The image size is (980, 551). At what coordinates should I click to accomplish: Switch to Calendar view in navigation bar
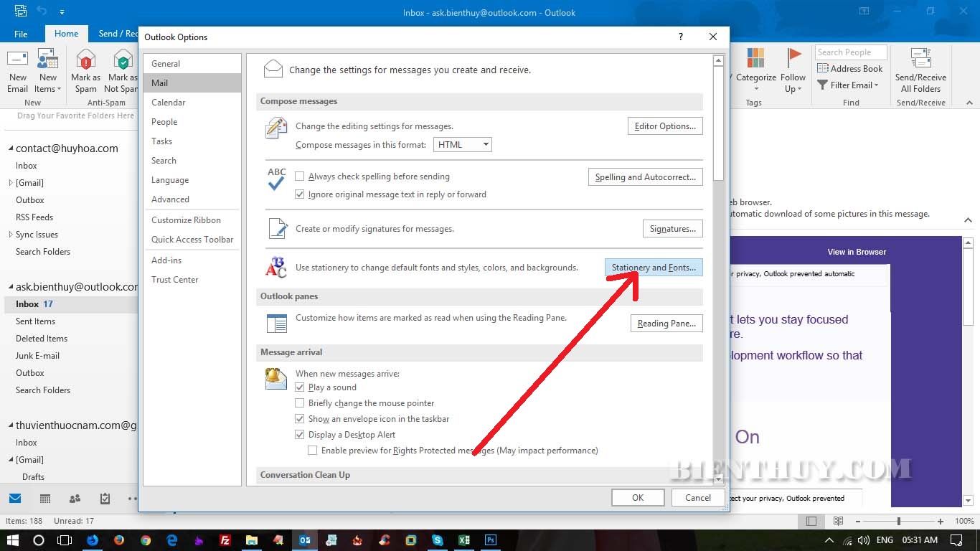[x=44, y=499]
